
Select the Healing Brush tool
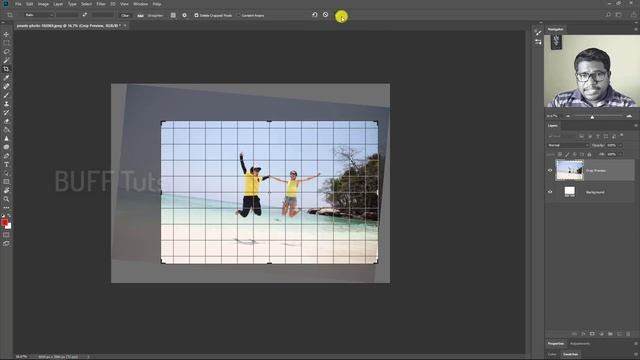point(6,87)
